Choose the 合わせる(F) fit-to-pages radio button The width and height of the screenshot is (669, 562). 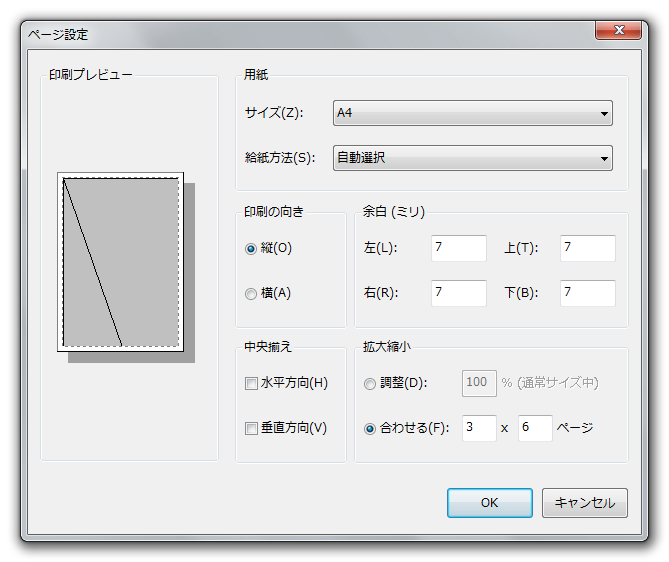(x=371, y=429)
